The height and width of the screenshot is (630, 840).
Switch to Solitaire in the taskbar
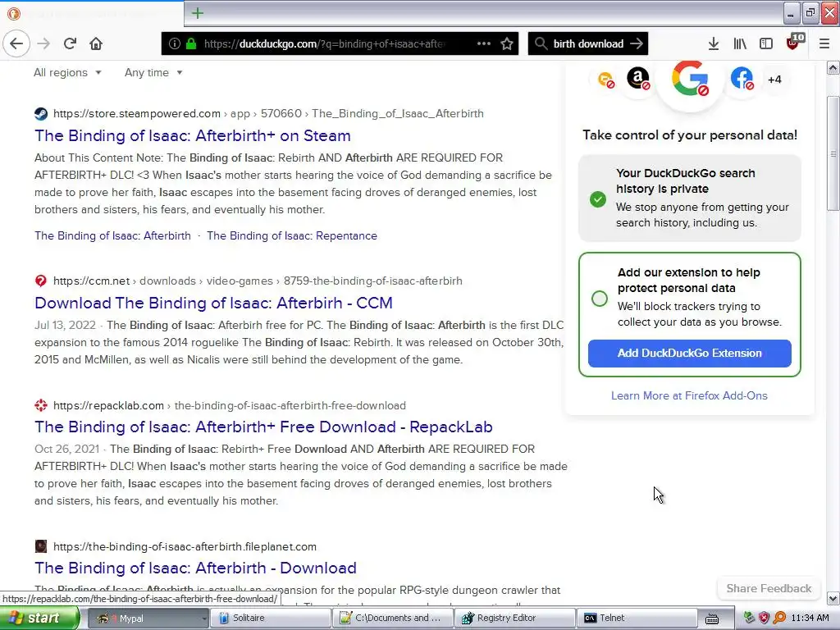pos(270,618)
